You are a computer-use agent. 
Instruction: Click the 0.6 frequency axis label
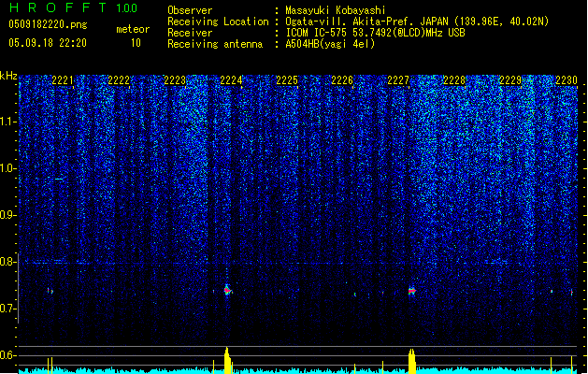pos(8,355)
